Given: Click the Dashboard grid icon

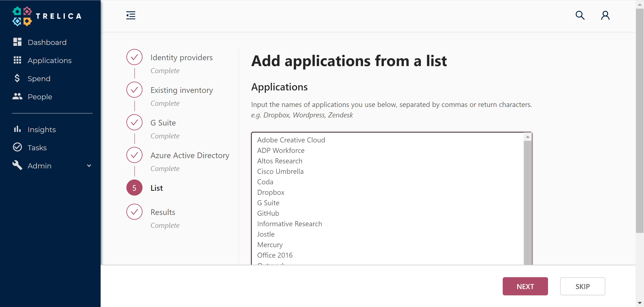Looking at the screenshot, I should (17, 42).
